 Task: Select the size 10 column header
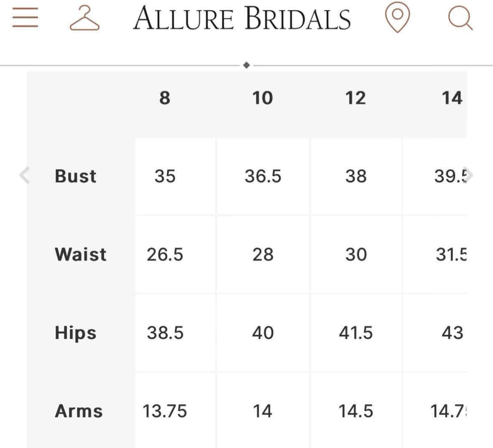[263, 98]
